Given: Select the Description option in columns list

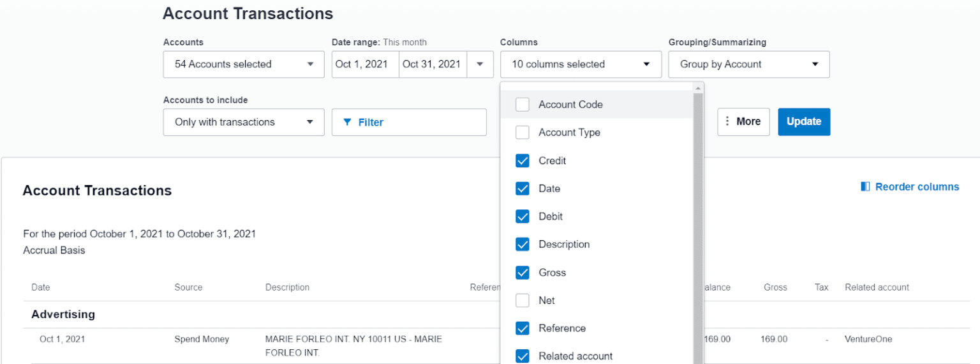Looking at the screenshot, I should 563,245.
